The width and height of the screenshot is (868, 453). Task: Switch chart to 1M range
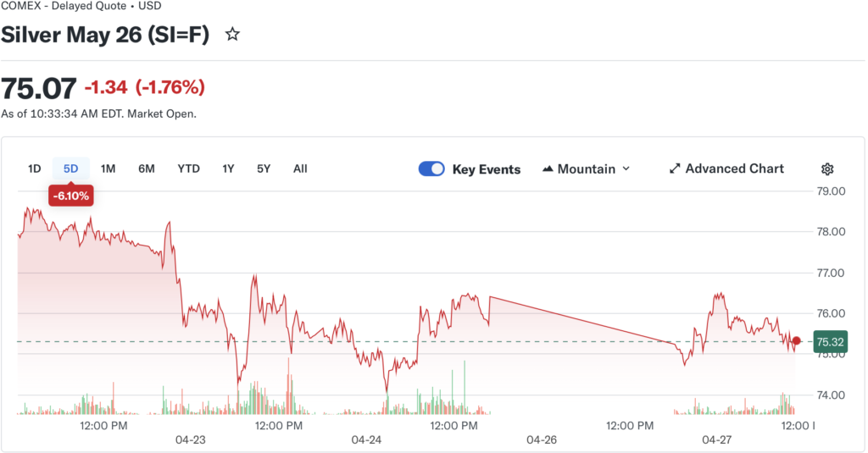108,168
